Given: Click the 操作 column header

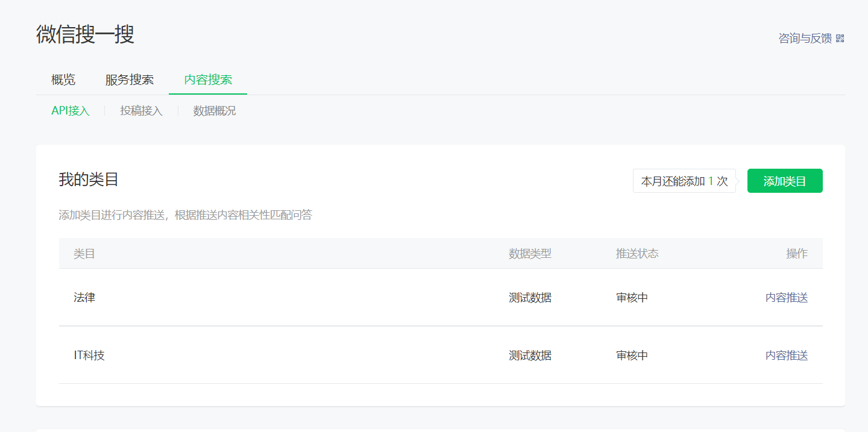Looking at the screenshot, I should (797, 253).
